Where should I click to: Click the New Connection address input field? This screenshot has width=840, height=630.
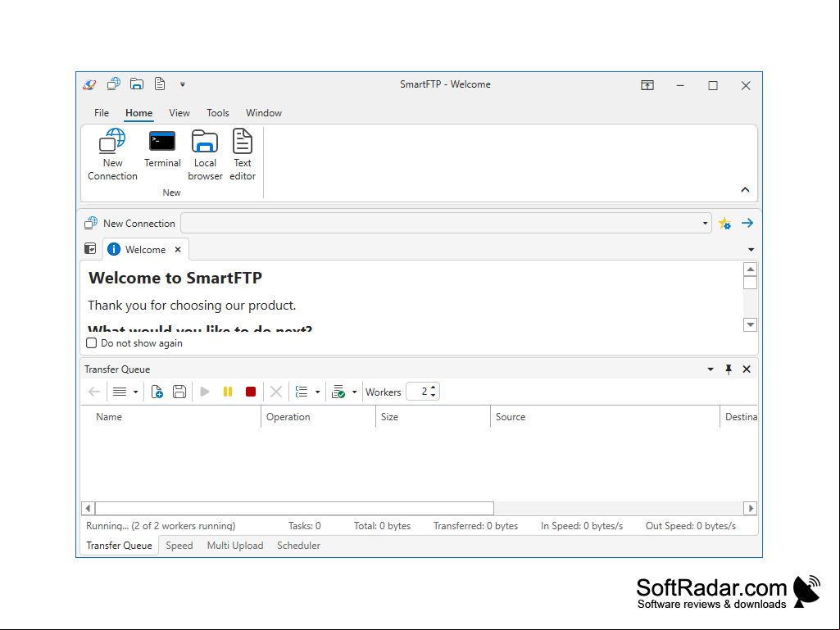pyautogui.click(x=440, y=224)
